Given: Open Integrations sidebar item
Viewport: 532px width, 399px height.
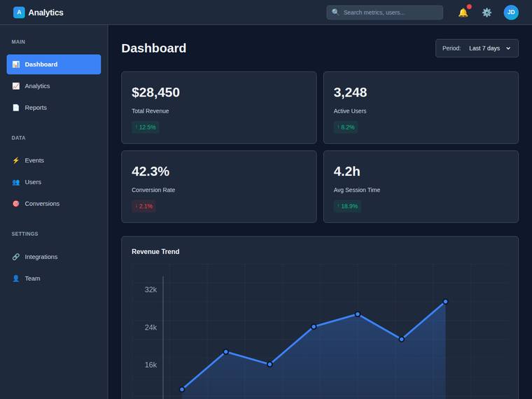Looking at the screenshot, I should (54, 257).
